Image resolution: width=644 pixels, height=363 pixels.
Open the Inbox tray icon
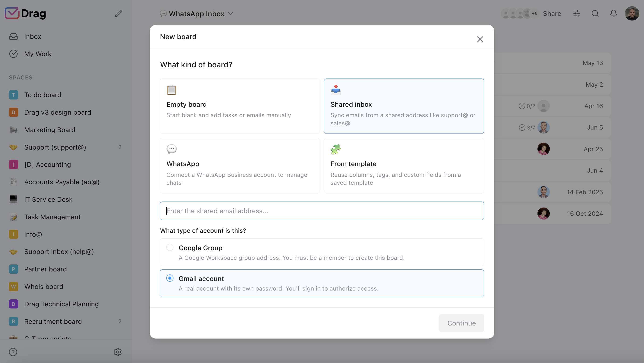[14, 37]
